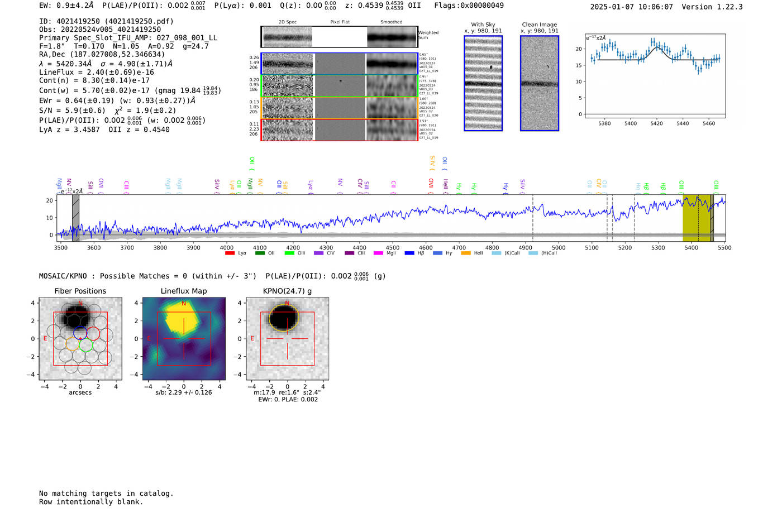Select the red-bordered fiber spectrum row
This screenshot has height=532, width=782.
(339, 130)
